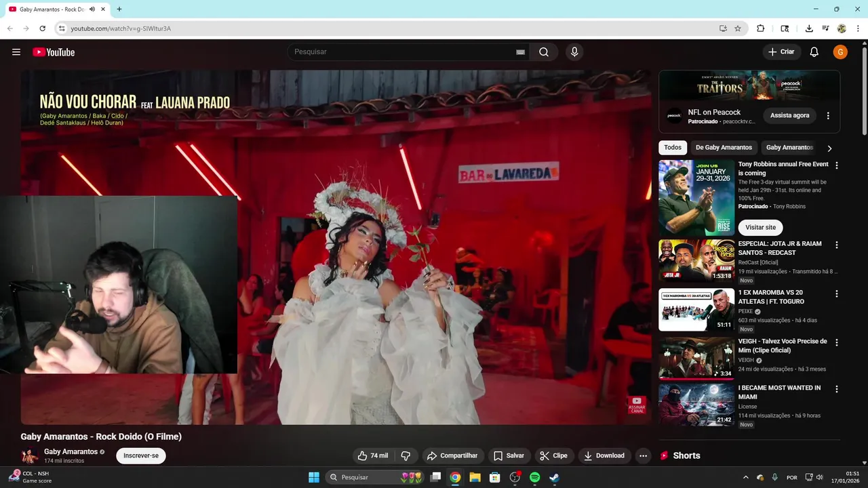Open media controls icon in Chrome toolbar
This screenshot has height=488, width=868.
(825, 28)
